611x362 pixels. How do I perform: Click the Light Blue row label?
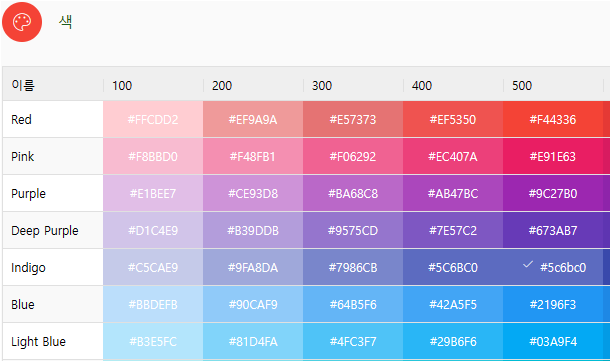[39, 342]
